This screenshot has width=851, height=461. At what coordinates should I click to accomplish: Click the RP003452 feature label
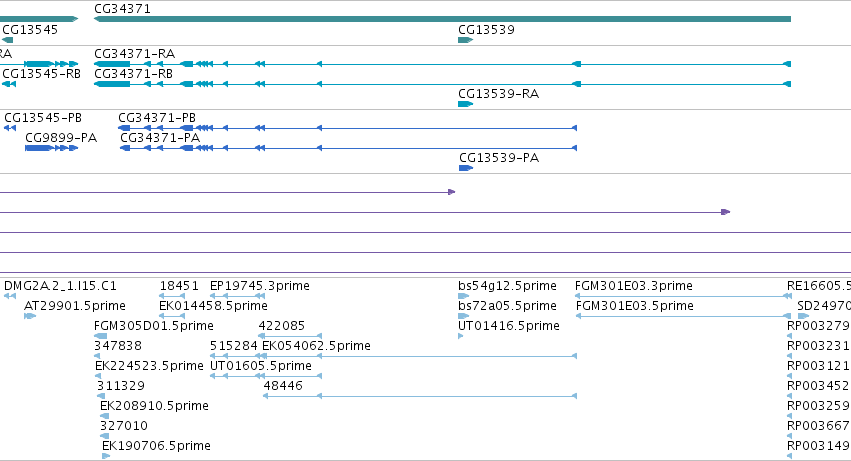(818, 386)
